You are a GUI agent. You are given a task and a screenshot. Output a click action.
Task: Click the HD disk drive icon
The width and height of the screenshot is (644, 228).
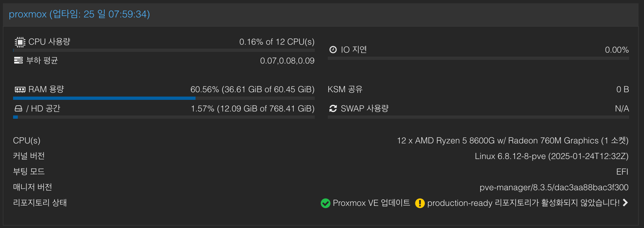pos(18,109)
